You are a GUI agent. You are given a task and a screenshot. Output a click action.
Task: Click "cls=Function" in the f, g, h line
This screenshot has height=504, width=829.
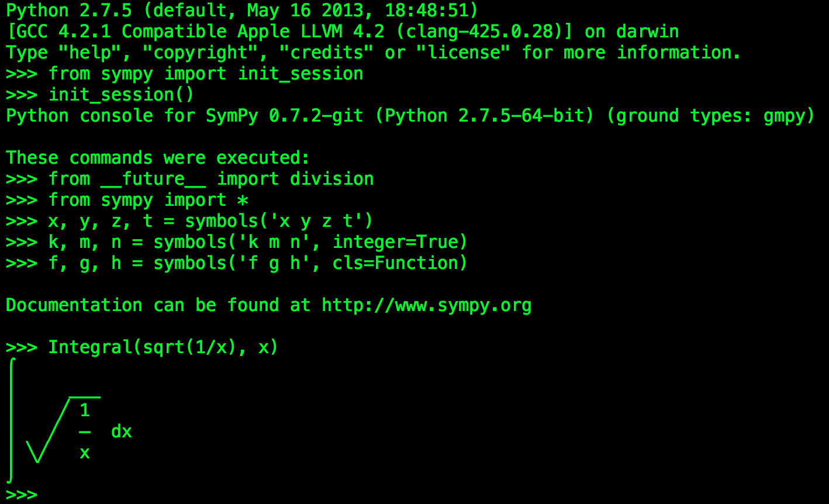400,263
